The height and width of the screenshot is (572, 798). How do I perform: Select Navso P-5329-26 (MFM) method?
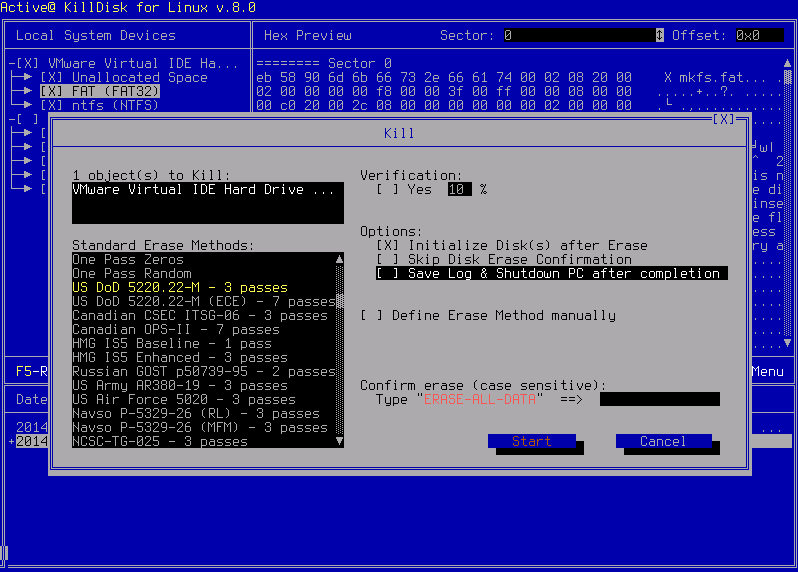204,427
